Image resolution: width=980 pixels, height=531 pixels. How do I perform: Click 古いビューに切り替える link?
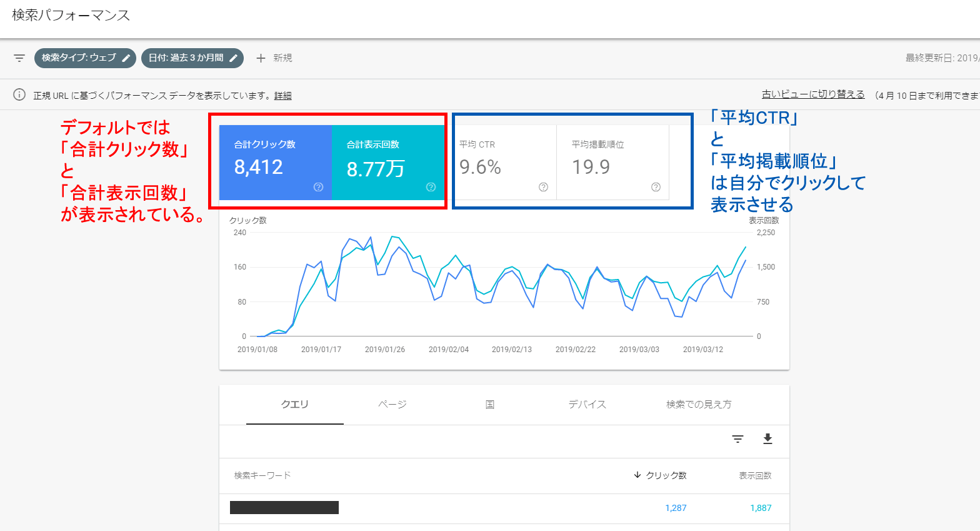point(812,94)
